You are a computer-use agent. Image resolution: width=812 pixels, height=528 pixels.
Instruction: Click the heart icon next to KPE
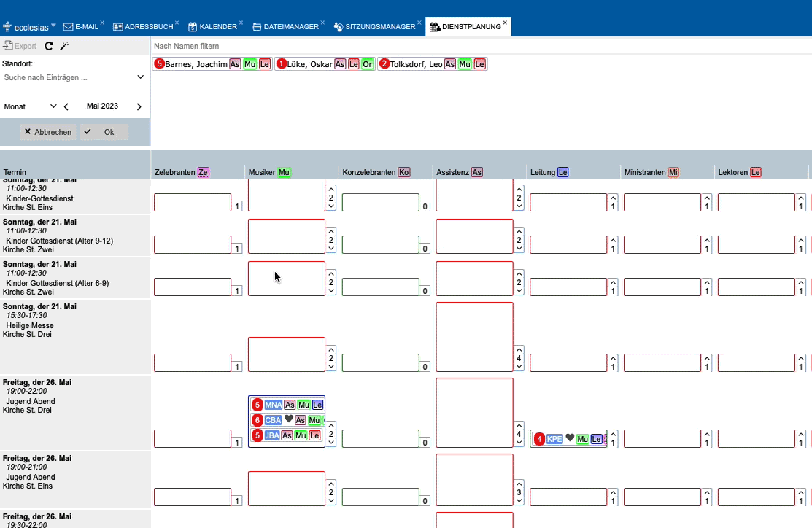click(570, 438)
